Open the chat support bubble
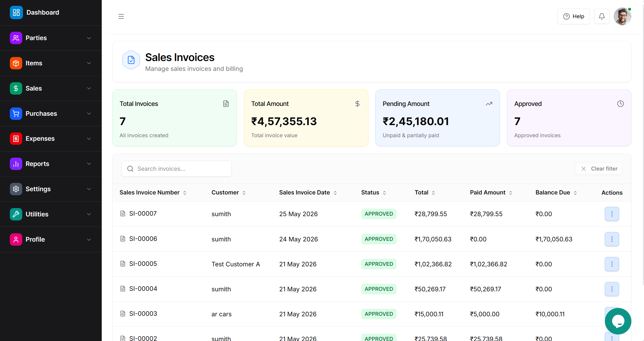This screenshot has width=644, height=341. point(618,321)
